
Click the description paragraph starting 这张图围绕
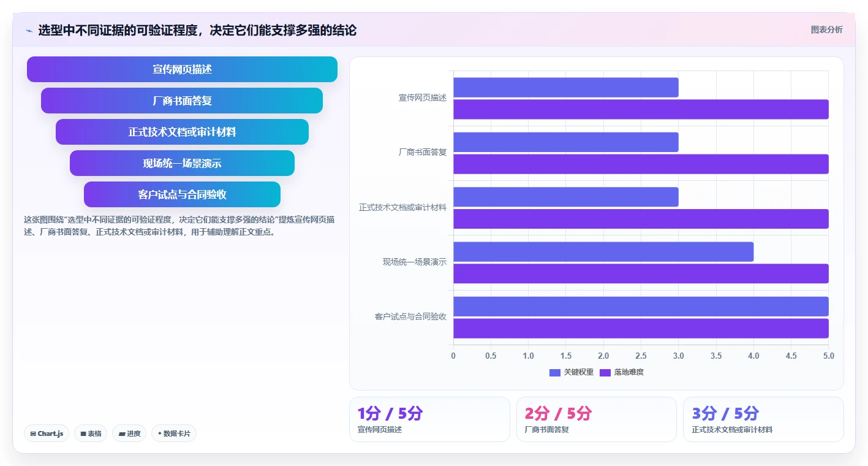[179, 226]
